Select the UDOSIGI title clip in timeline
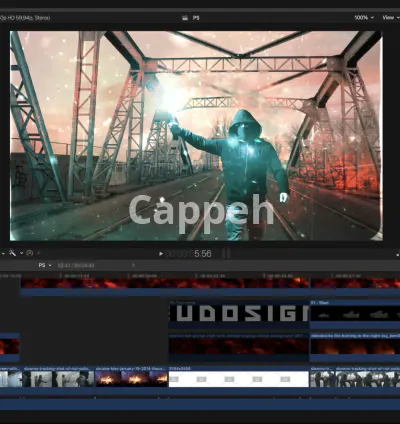Viewport: 400px width, 424px height. coord(239,314)
